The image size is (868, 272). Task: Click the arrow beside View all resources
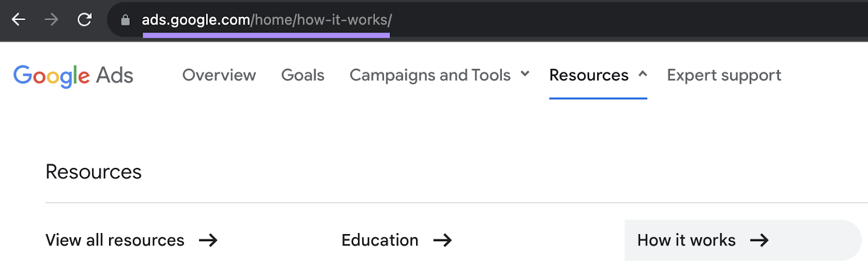[208, 240]
